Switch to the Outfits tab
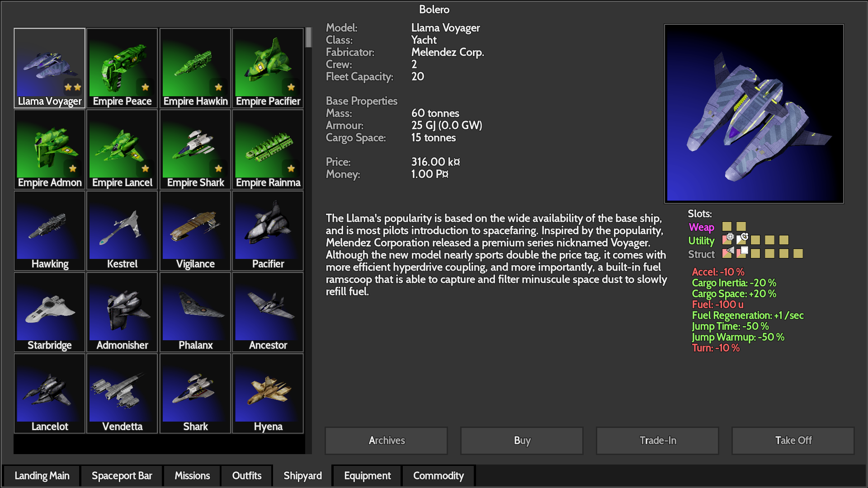Image resolution: width=868 pixels, height=488 pixels. coord(247,476)
